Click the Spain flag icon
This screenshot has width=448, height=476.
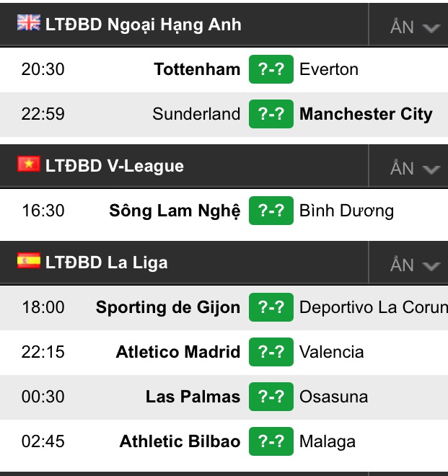point(29,261)
